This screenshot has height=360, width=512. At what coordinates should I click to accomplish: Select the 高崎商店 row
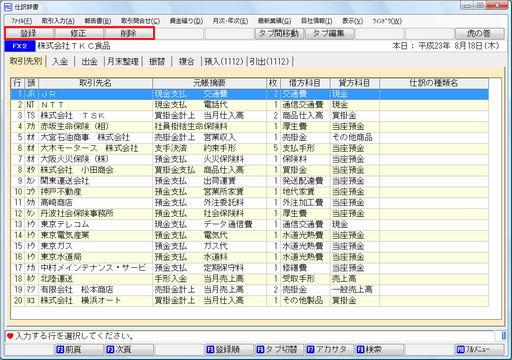(250, 202)
